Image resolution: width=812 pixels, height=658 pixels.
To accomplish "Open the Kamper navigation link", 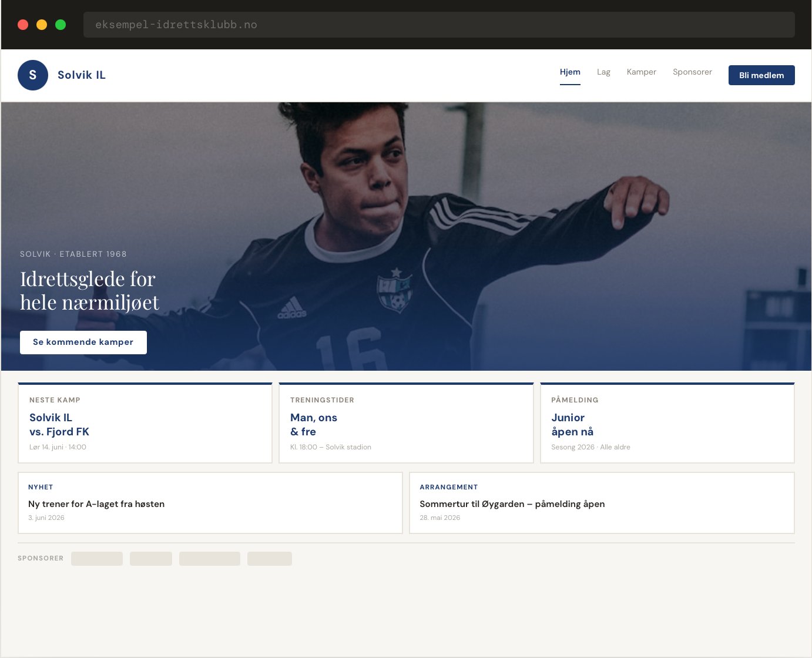I will click(641, 72).
